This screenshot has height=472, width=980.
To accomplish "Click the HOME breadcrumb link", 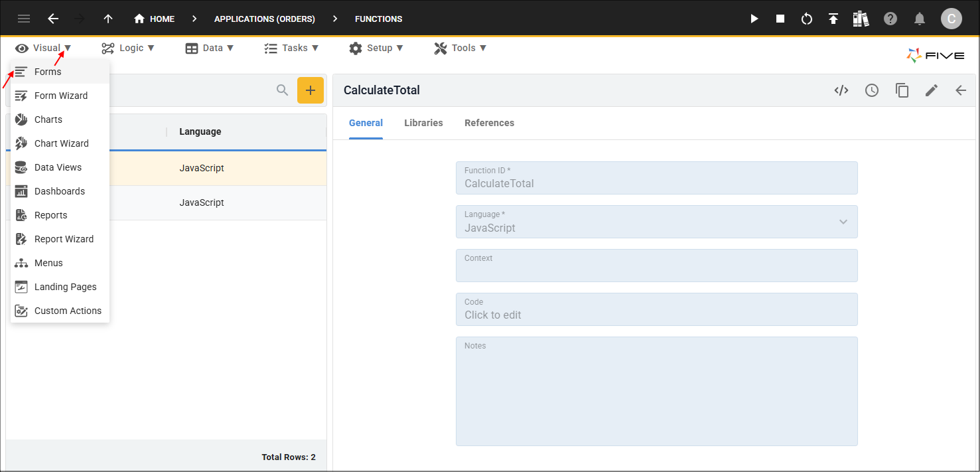I will coord(155,19).
